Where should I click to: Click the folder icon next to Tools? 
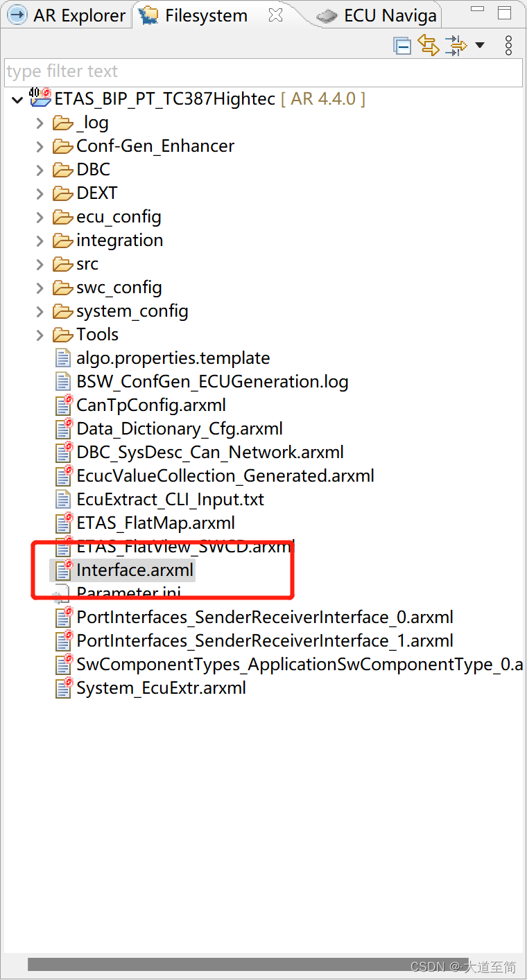coord(62,334)
